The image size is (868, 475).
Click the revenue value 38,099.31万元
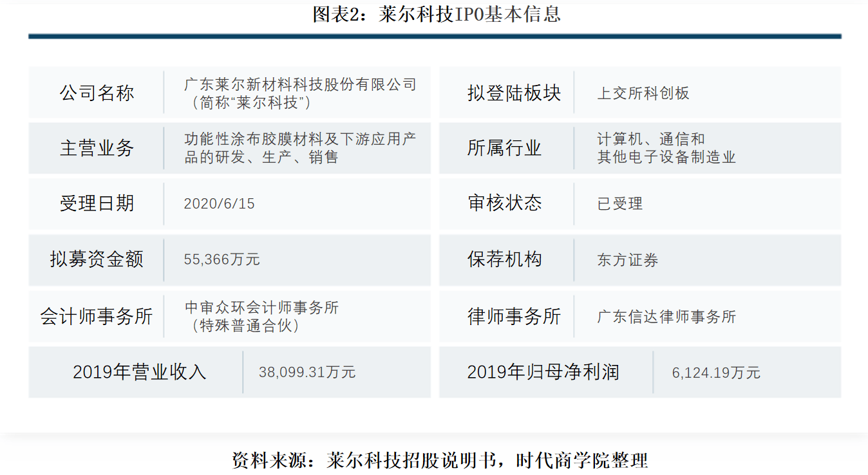(307, 372)
